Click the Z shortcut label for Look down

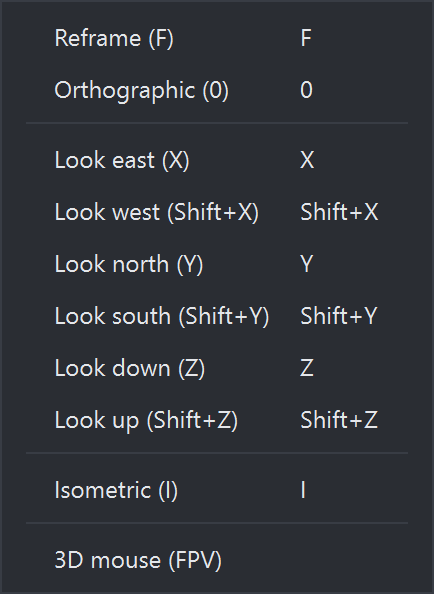[x=307, y=368]
